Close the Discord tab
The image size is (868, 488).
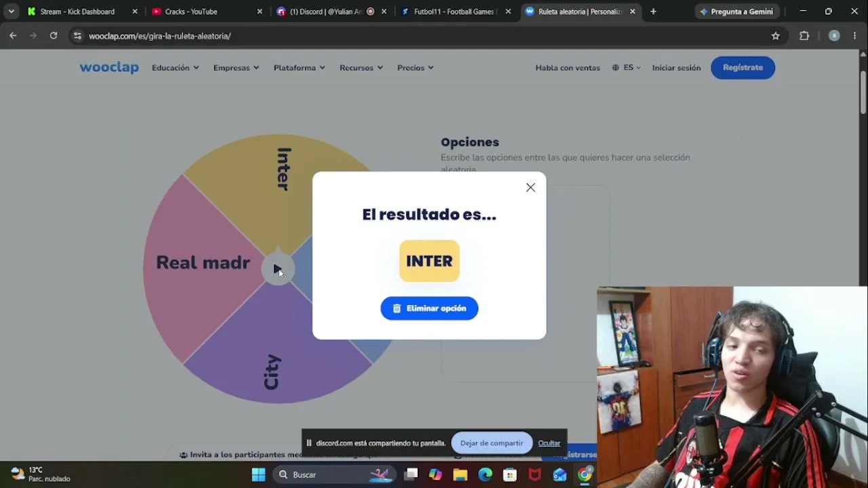click(x=384, y=12)
